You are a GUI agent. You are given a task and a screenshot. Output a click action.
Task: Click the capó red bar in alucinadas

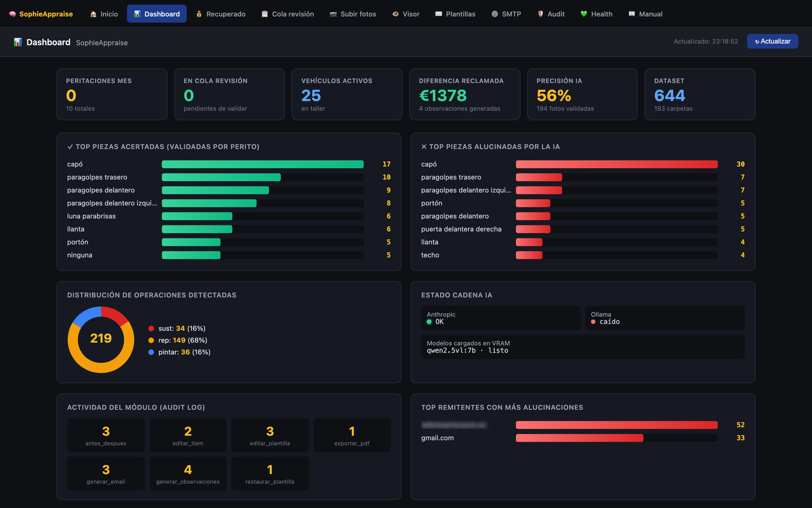(x=617, y=164)
